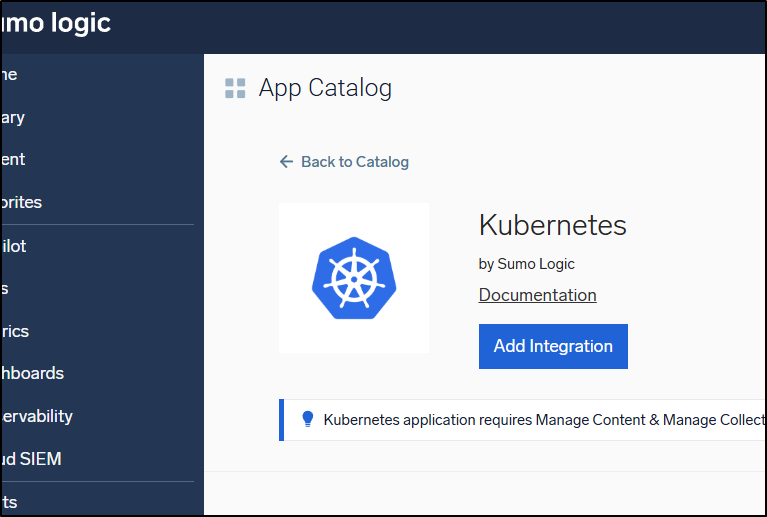Select Cloud SIEM in the sidebar

31,459
